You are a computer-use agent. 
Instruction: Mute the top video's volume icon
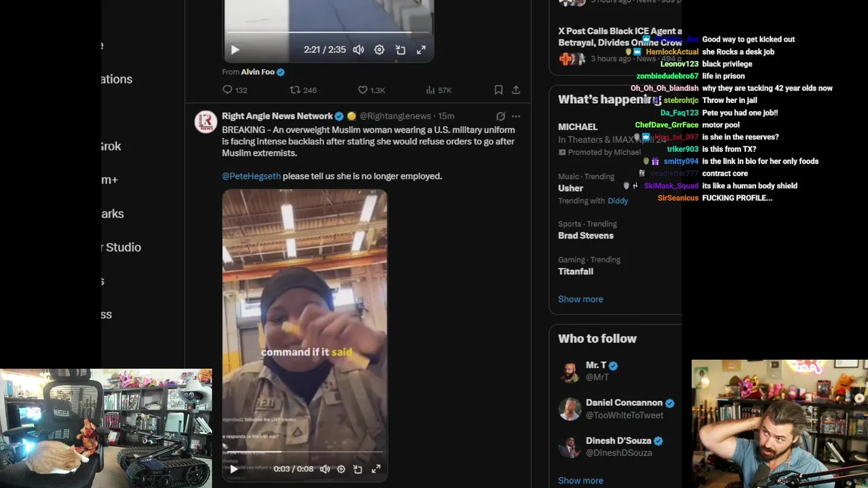click(358, 49)
